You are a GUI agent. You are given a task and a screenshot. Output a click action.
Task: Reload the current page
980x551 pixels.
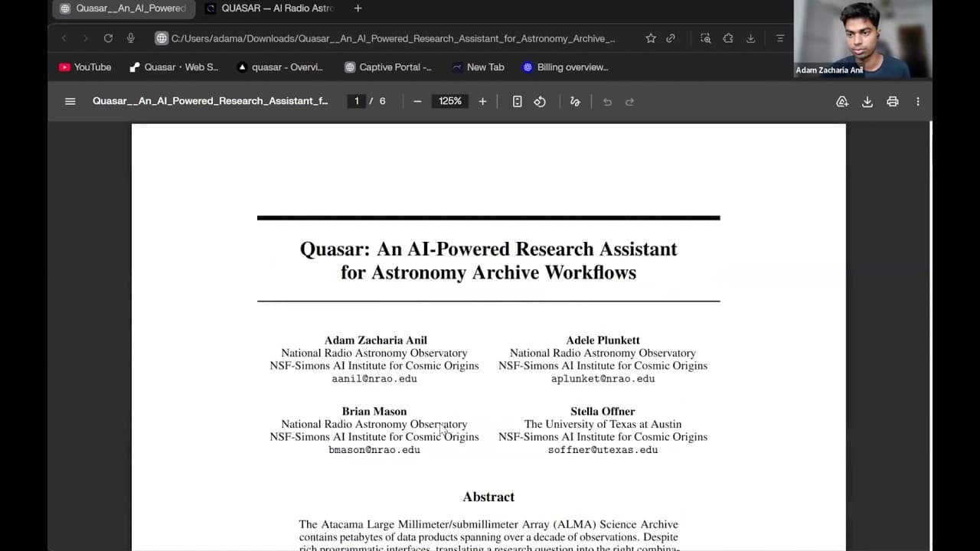(108, 38)
